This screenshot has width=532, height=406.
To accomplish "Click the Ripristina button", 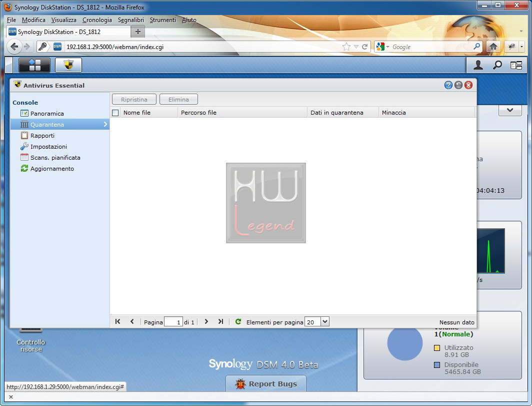I will (x=134, y=100).
